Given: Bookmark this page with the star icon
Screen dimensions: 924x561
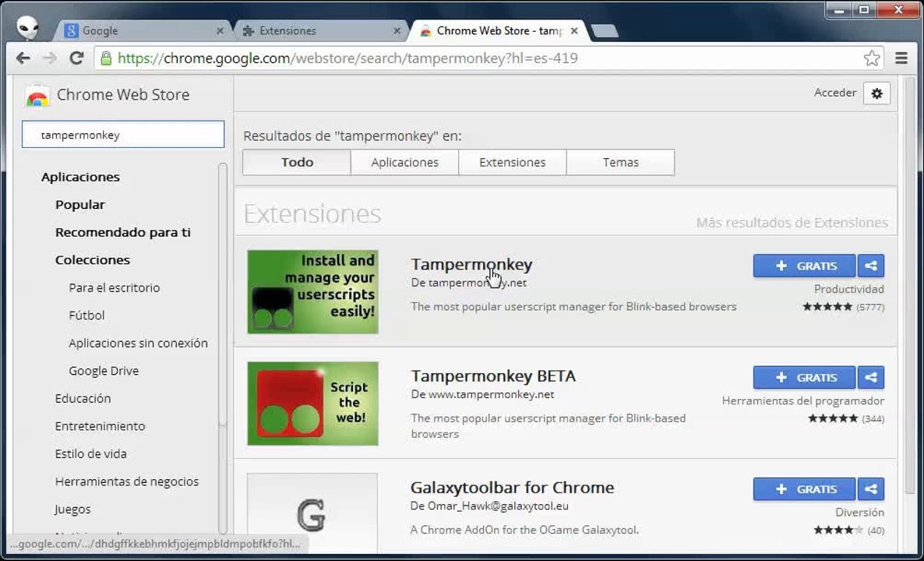Looking at the screenshot, I should pos(872,58).
